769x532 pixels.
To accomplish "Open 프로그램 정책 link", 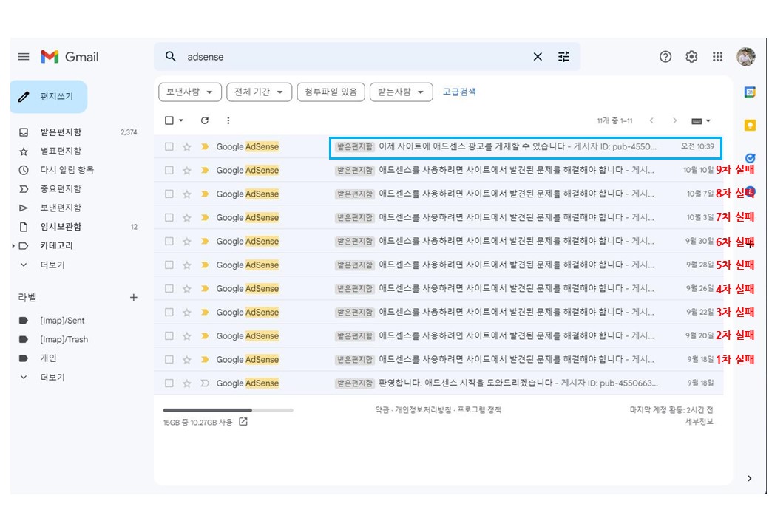I will pyautogui.click(x=479, y=409).
